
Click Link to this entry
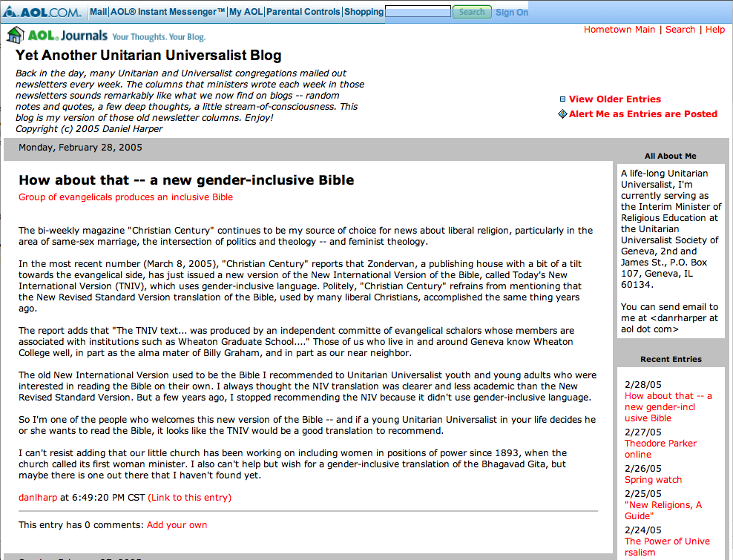tap(189, 498)
